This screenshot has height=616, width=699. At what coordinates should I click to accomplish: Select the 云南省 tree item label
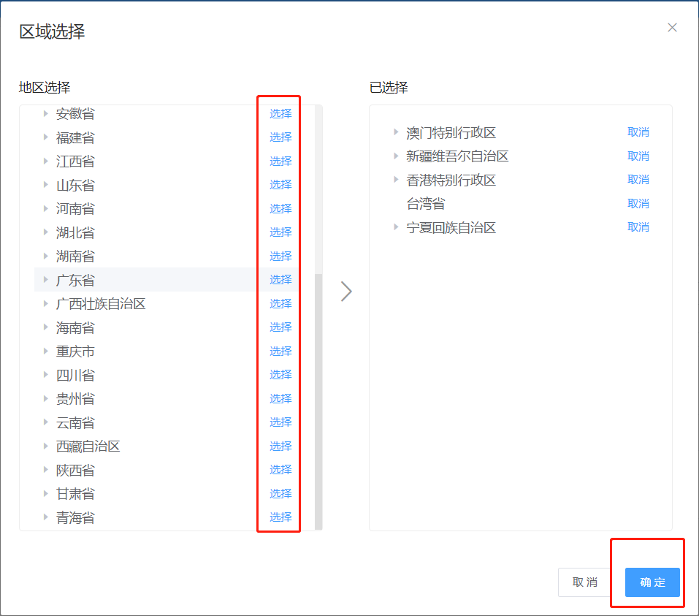pos(75,422)
